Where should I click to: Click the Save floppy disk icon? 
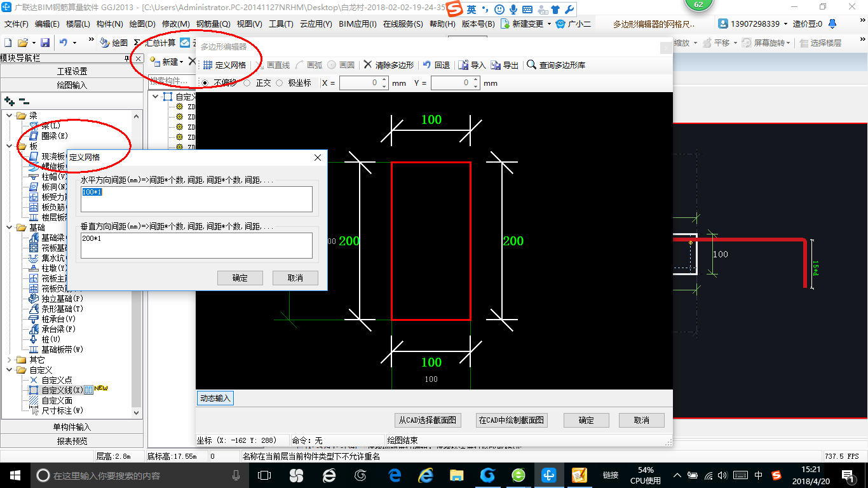point(45,43)
